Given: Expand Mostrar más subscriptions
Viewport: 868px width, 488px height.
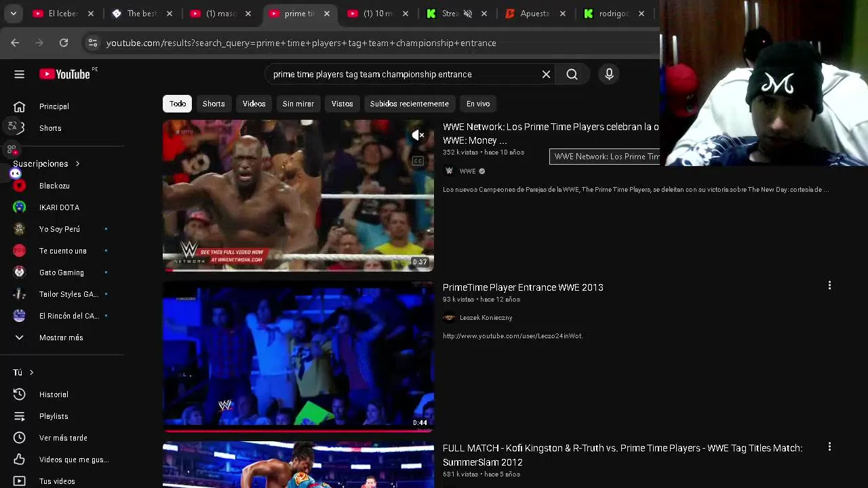Looking at the screenshot, I should (x=62, y=338).
